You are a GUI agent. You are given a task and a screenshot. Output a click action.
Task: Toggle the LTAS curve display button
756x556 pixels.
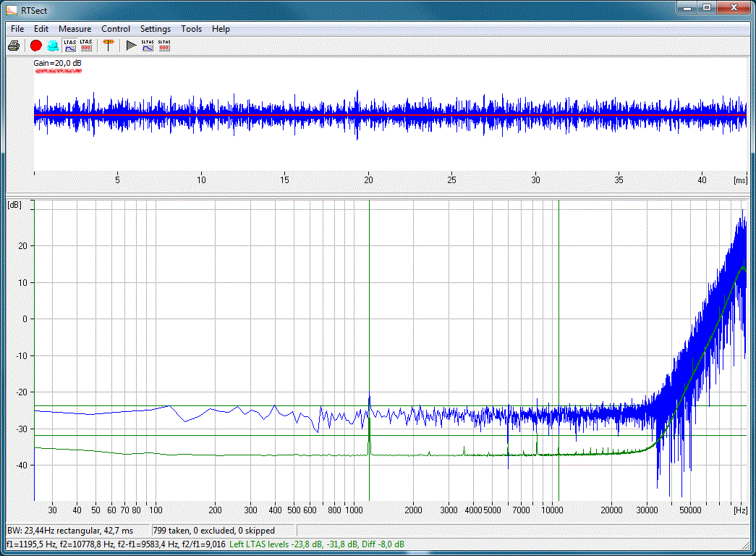(x=70, y=46)
